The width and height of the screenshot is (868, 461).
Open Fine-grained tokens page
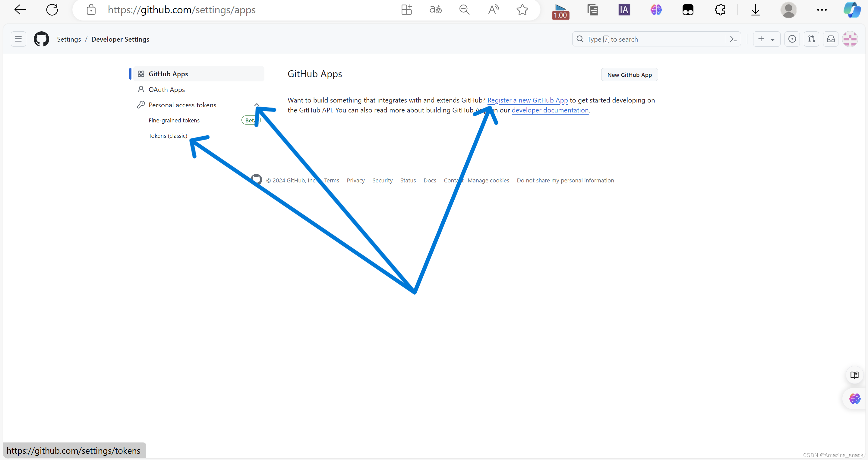[174, 120]
